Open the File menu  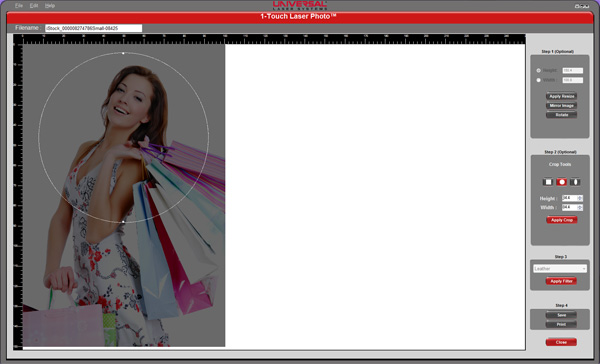(x=19, y=6)
